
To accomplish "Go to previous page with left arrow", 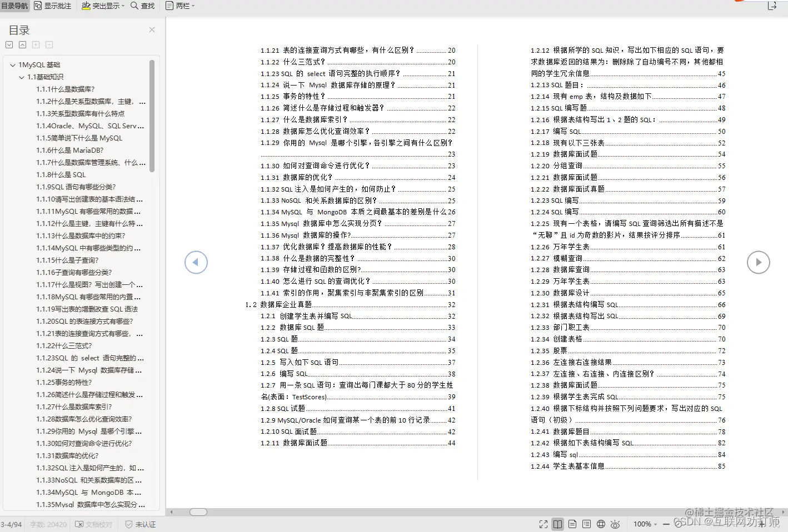I will point(196,262).
